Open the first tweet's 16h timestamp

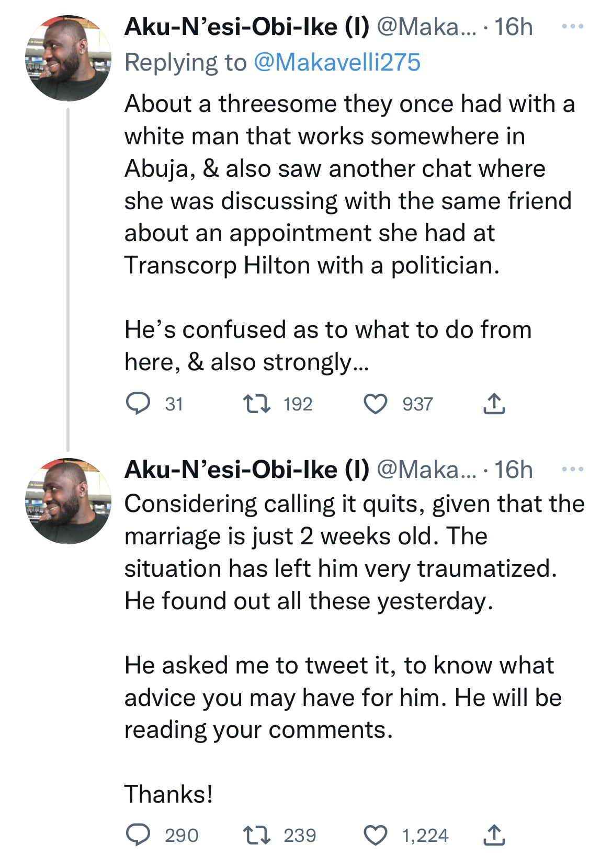(514, 27)
